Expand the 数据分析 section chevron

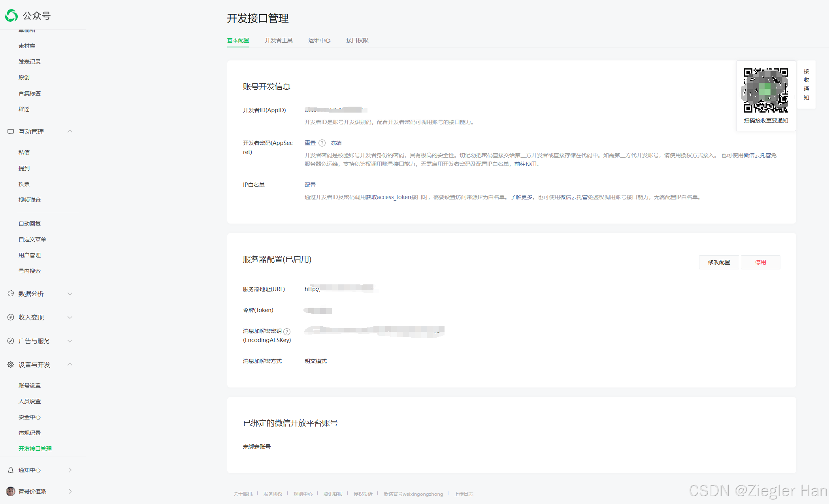pyautogui.click(x=70, y=293)
